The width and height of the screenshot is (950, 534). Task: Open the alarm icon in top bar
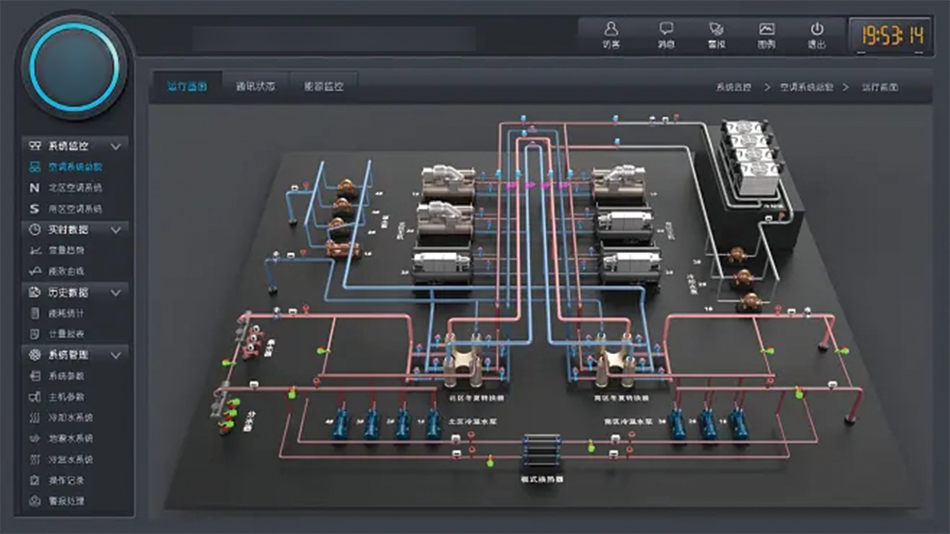pos(716,34)
